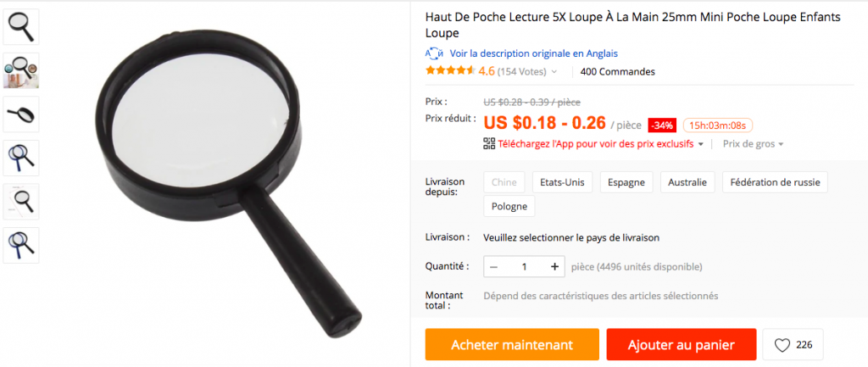Click Ajouter au panier button

pos(681,345)
